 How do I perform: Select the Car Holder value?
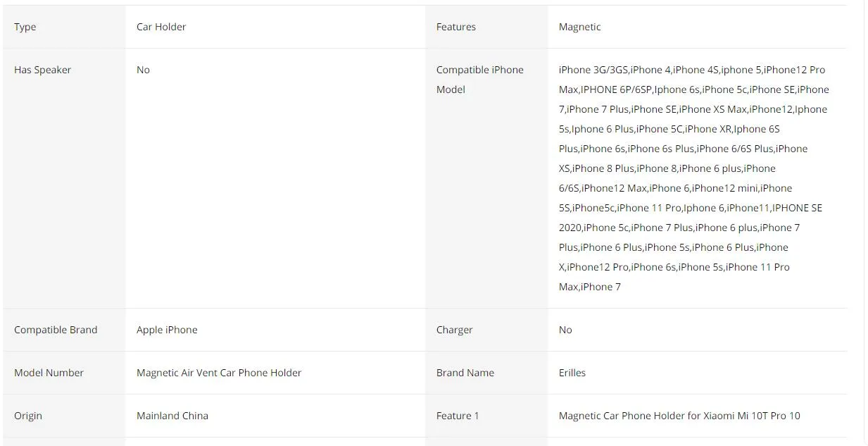(161, 27)
